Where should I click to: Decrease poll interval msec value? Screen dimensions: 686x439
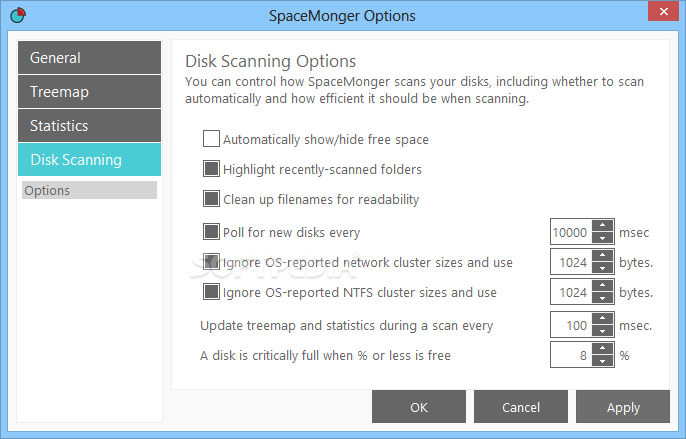pos(602,238)
